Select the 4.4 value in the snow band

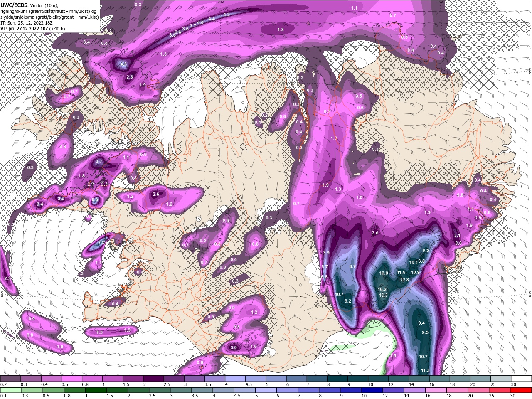[x=212, y=19]
